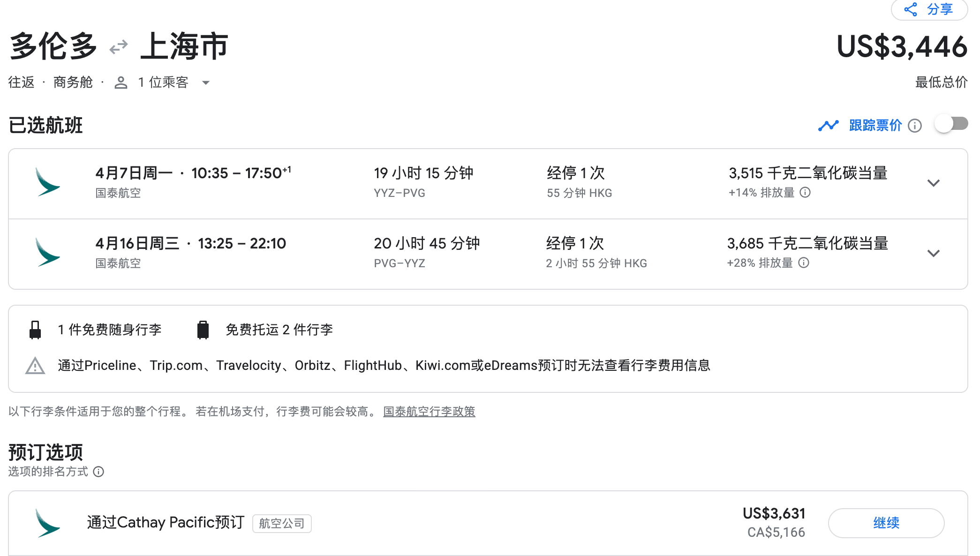Screen dimensions: 980x556
Task: Click the 免费托运 2 件行李 text
Action: pyautogui.click(x=279, y=330)
